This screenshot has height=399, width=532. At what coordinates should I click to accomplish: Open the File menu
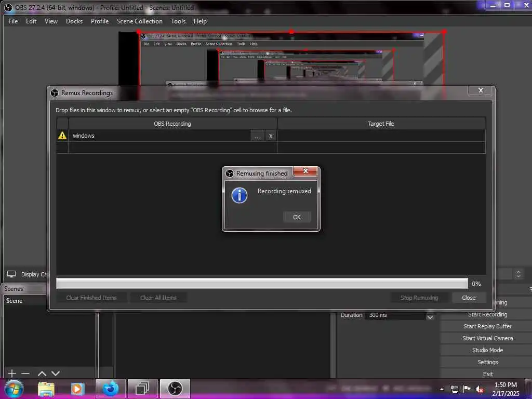coord(13,21)
